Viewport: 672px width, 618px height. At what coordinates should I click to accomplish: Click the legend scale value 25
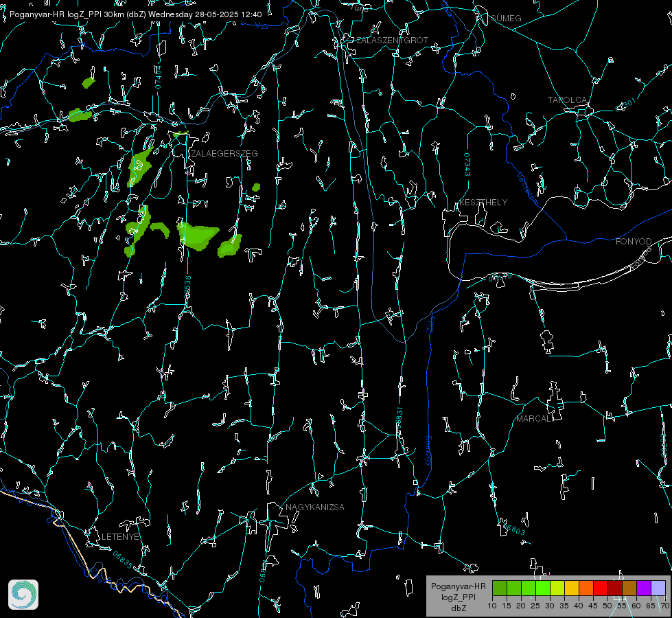pyautogui.click(x=535, y=606)
